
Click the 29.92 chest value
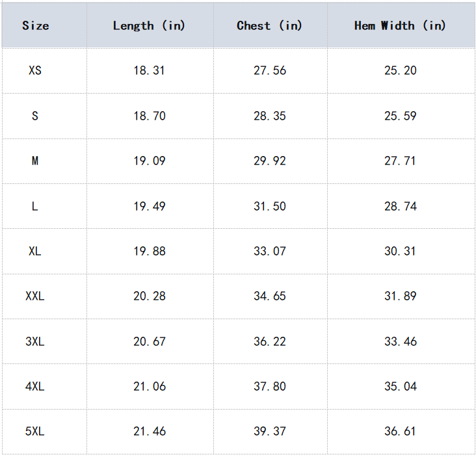coord(270,161)
